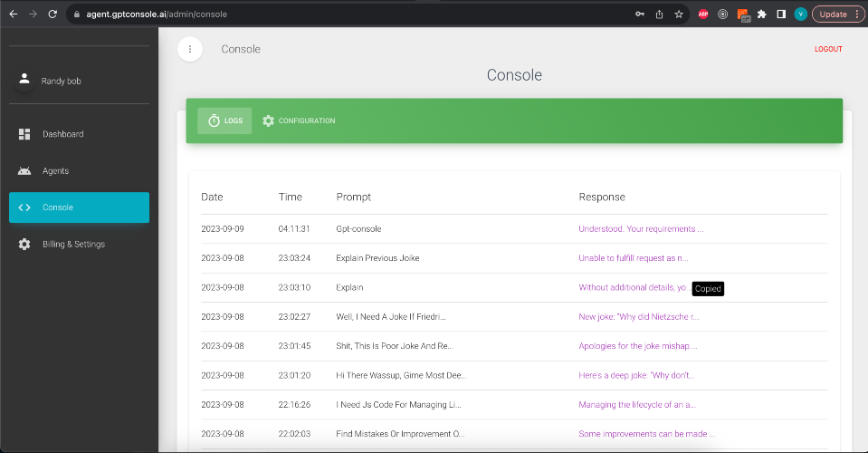Click prompt 'Find Mistakes Or Improvement O...'
868x453 pixels.
pyautogui.click(x=400, y=434)
